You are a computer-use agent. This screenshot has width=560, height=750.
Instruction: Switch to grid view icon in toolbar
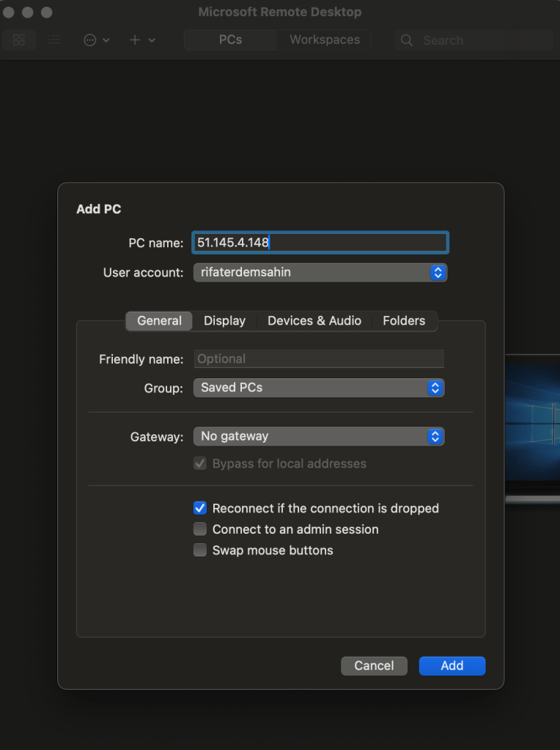[x=19, y=40]
